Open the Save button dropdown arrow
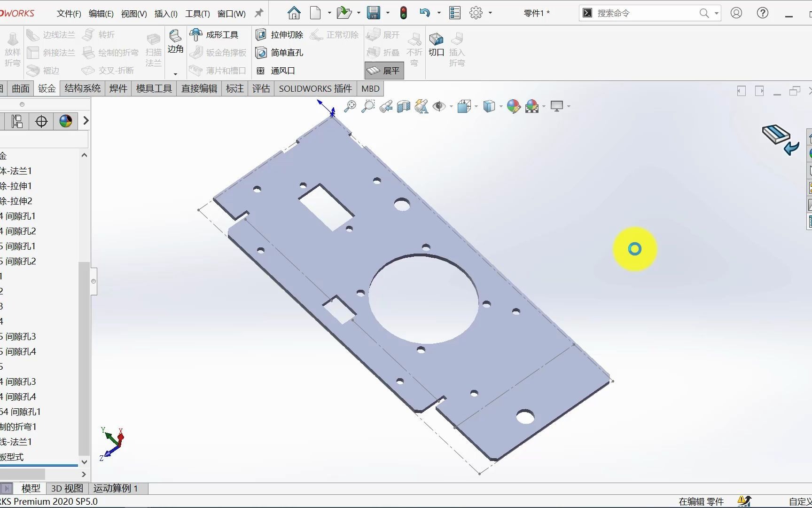 387,13
